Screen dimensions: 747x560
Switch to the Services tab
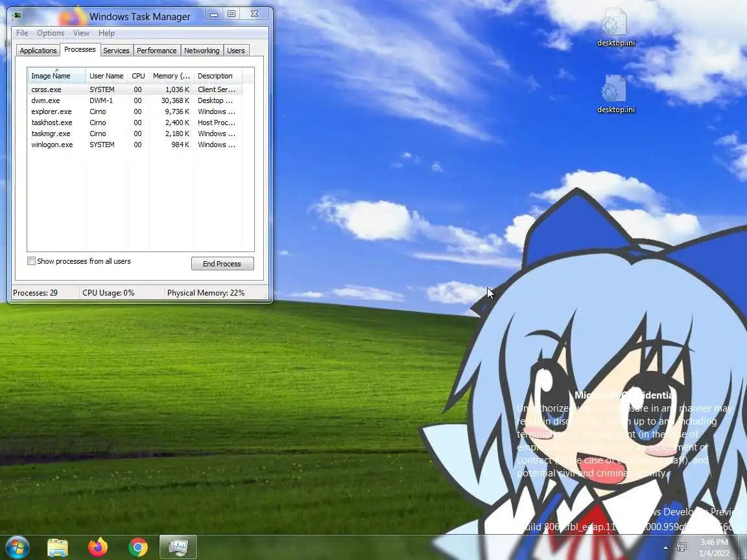[x=116, y=51]
